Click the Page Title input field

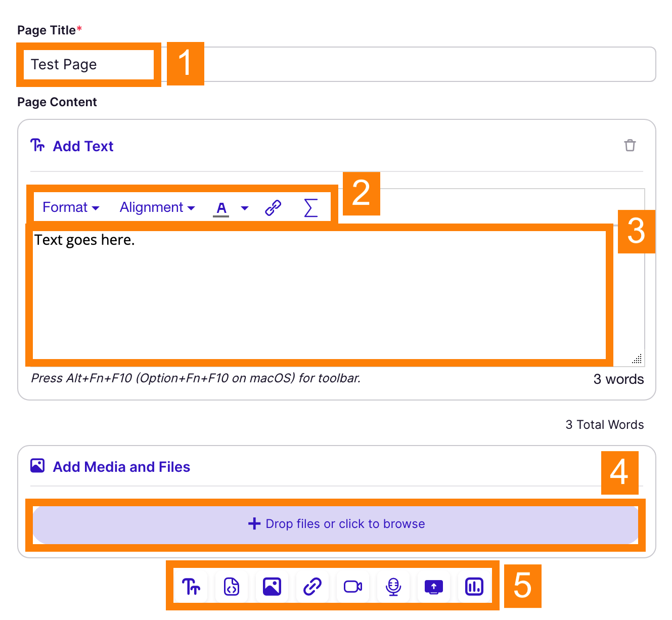pos(354,64)
